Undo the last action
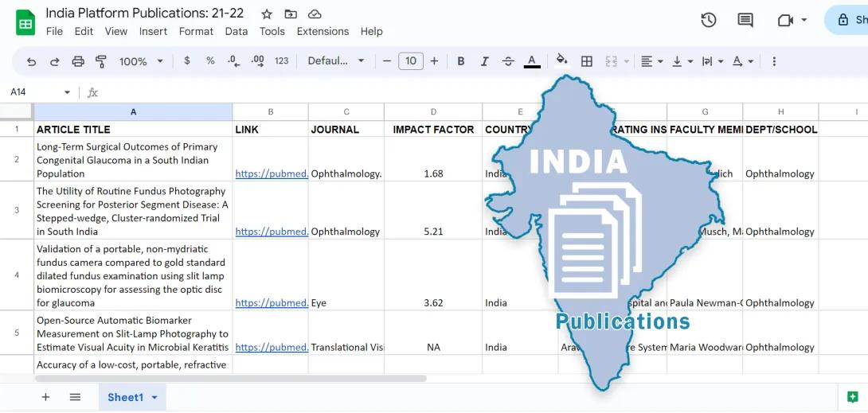 click(x=32, y=61)
